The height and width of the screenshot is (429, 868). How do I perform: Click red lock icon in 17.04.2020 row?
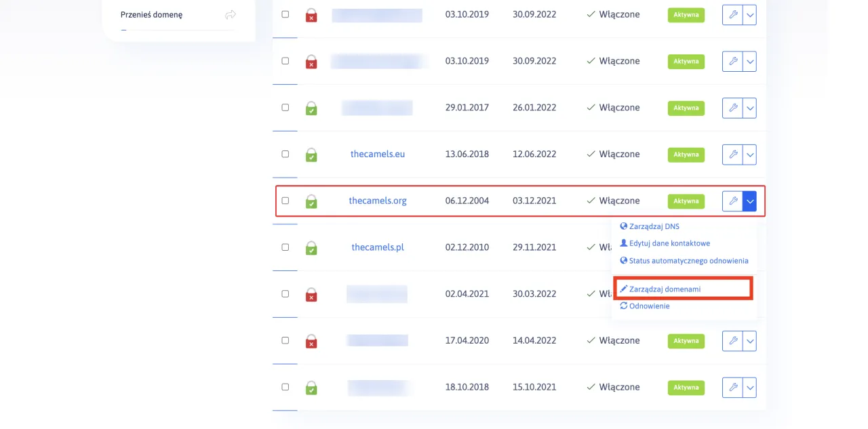click(x=311, y=341)
